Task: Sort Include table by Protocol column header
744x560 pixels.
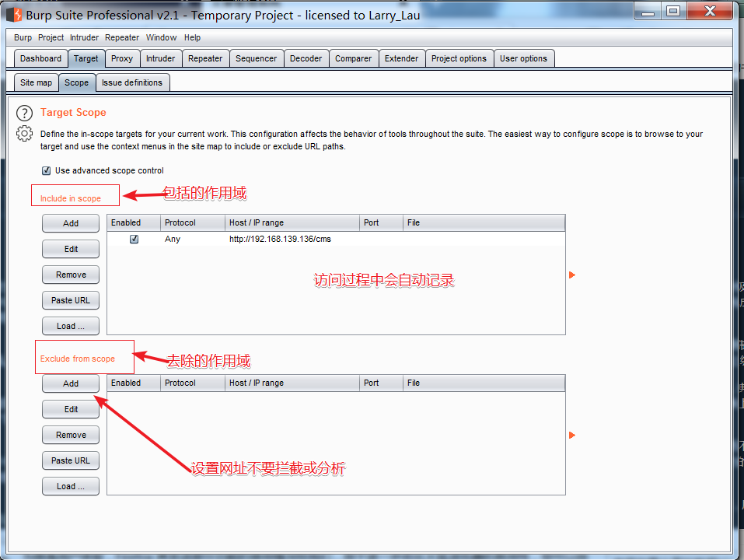Action: (192, 222)
